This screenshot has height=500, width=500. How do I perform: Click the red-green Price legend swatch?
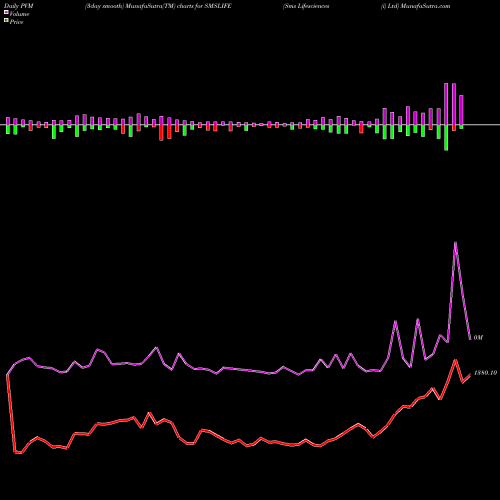[x=6, y=21]
